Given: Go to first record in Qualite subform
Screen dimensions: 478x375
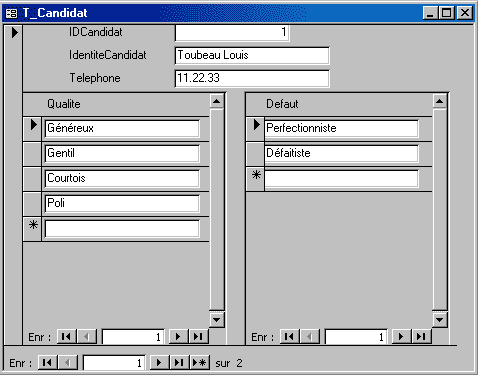Looking at the screenshot, I should [67, 336].
